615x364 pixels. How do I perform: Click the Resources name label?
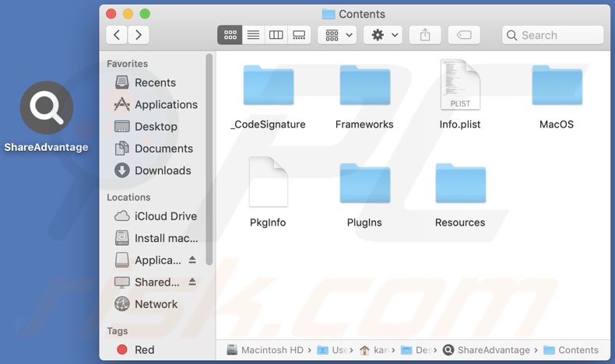point(460,222)
